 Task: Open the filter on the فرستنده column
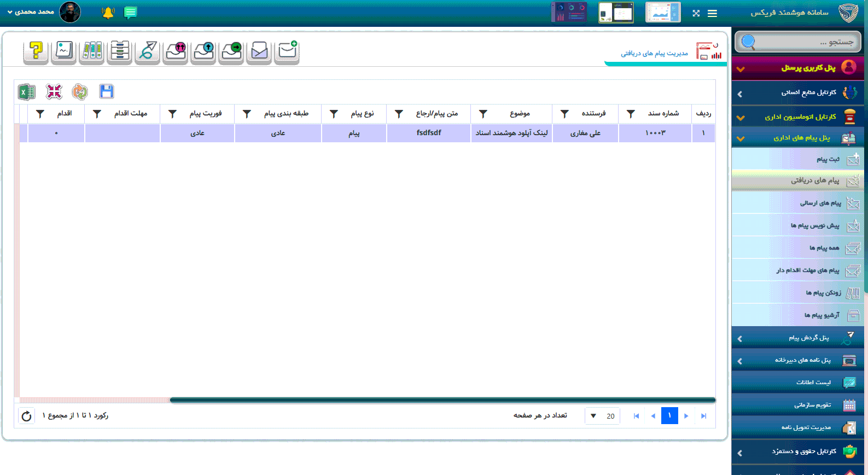pos(564,114)
